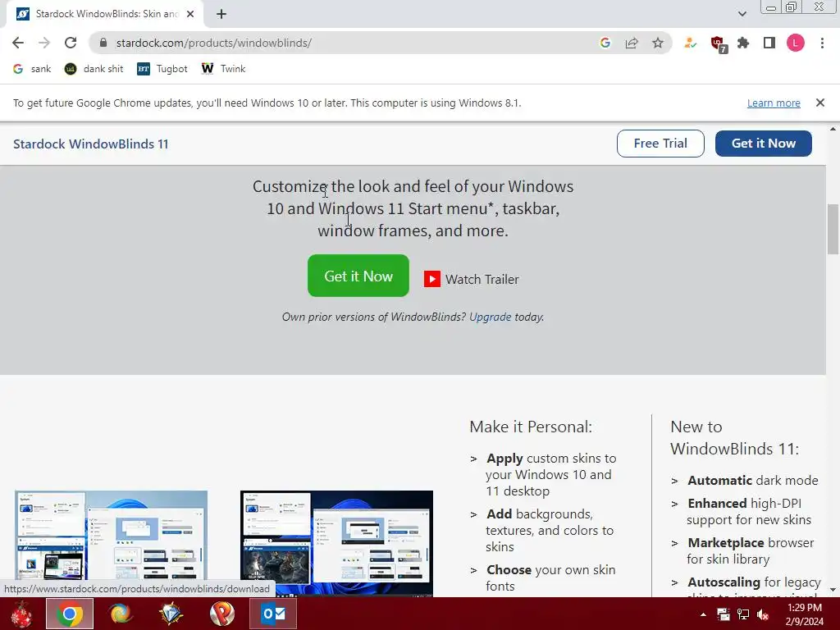This screenshot has height=630, width=840.
Task: Select the Stardock WindowBlinds browser tab
Action: 104,14
